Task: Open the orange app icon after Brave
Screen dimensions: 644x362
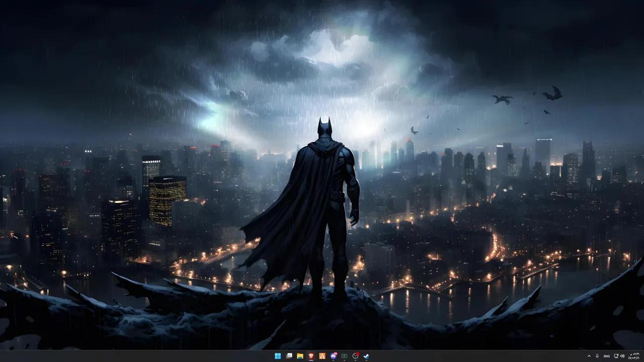Action: [322, 356]
